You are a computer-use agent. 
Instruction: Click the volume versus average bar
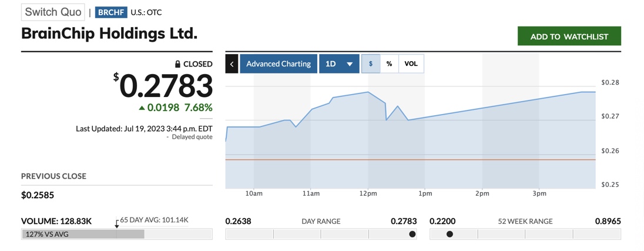[83, 234]
